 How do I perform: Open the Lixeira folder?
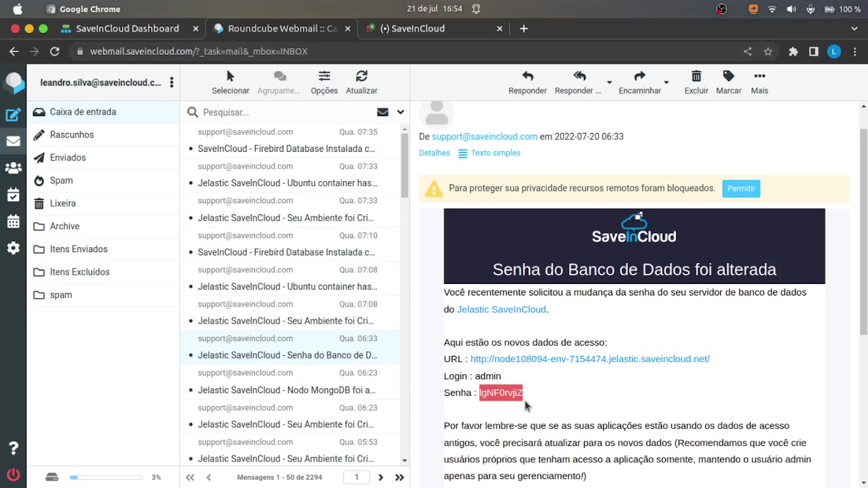[x=103, y=203]
